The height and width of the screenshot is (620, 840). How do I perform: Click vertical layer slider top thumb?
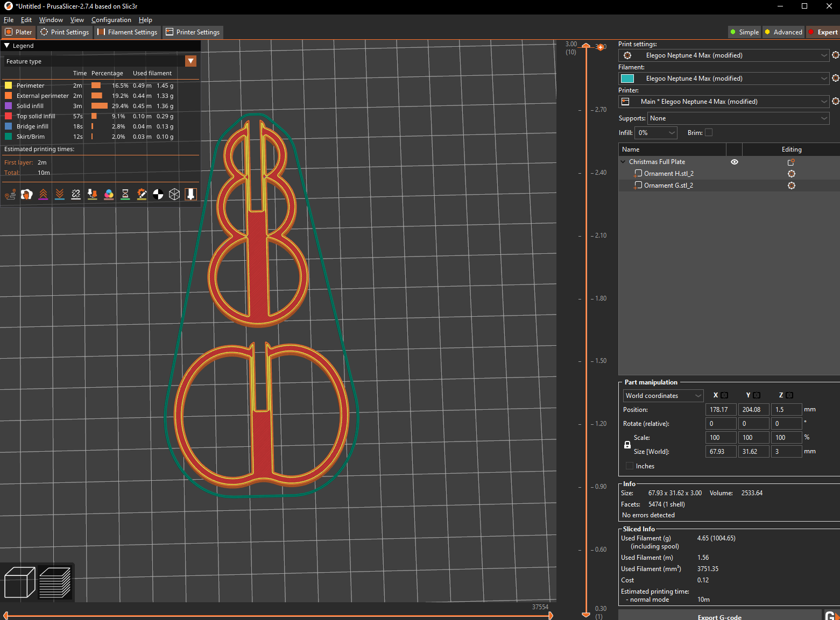(x=586, y=47)
